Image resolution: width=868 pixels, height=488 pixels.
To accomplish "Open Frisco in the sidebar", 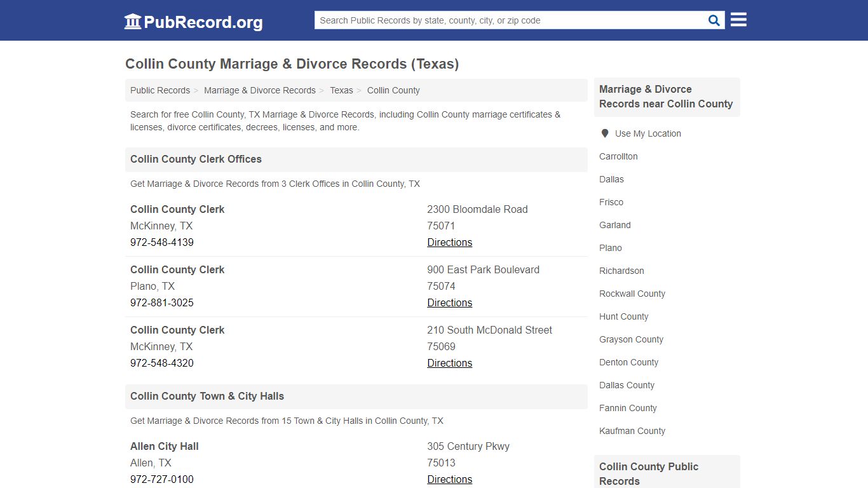I will coord(611,202).
